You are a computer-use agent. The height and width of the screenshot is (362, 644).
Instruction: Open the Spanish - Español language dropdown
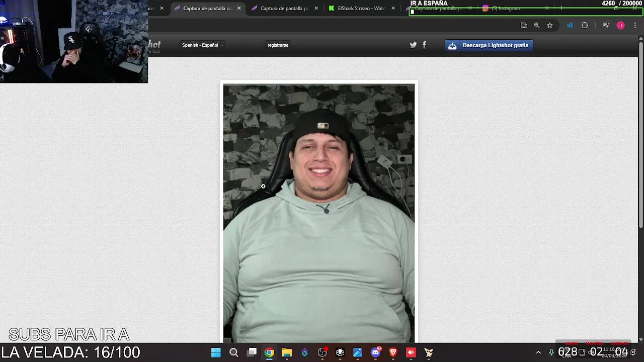tap(202, 45)
